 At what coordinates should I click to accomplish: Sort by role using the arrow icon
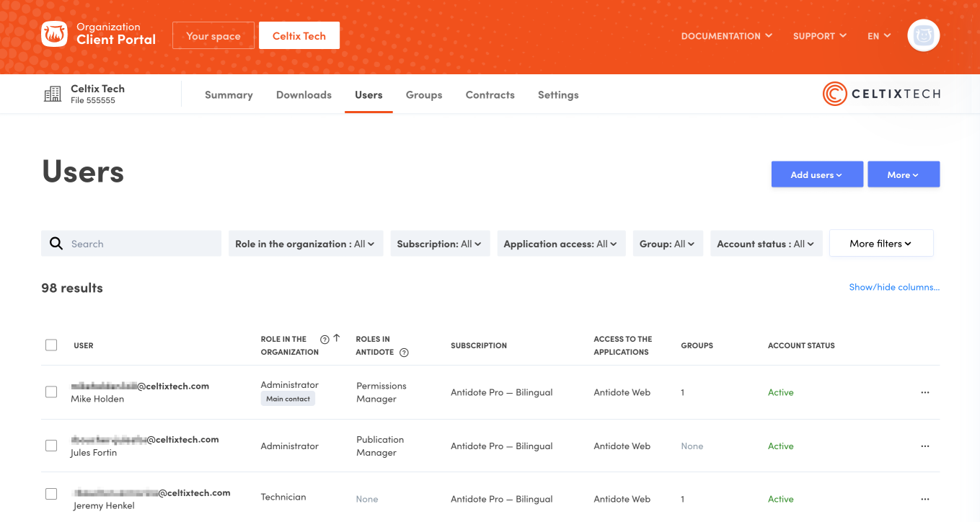(x=337, y=338)
